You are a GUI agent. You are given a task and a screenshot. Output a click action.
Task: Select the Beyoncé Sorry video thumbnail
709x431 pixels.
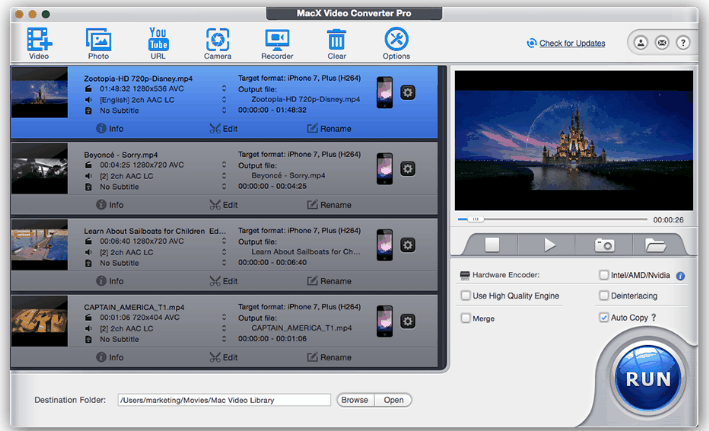pyautogui.click(x=40, y=168)
